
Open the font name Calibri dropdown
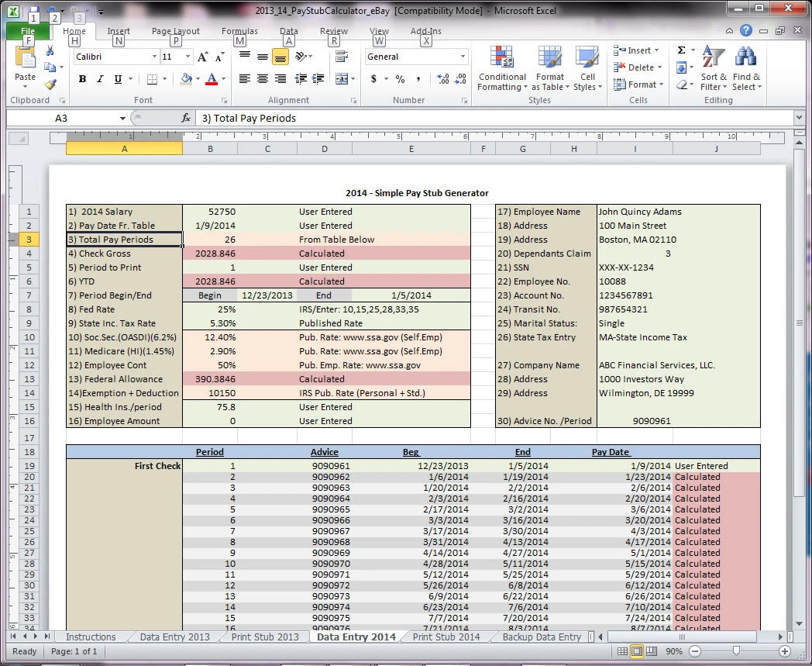(153, 57)
